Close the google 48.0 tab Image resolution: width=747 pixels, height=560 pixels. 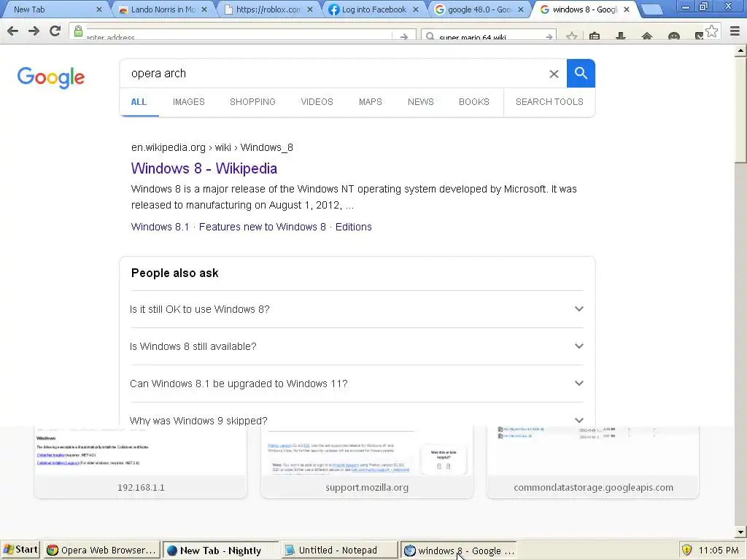point(521,9)
